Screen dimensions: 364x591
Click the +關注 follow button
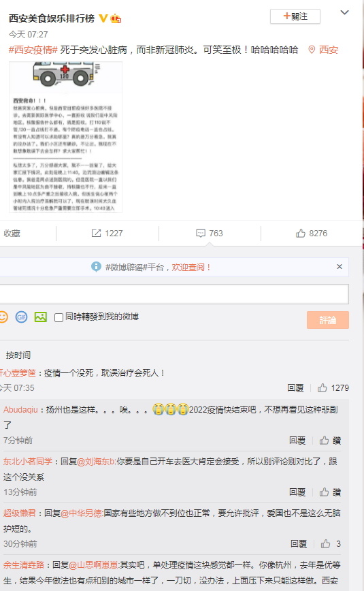point(295,16)
